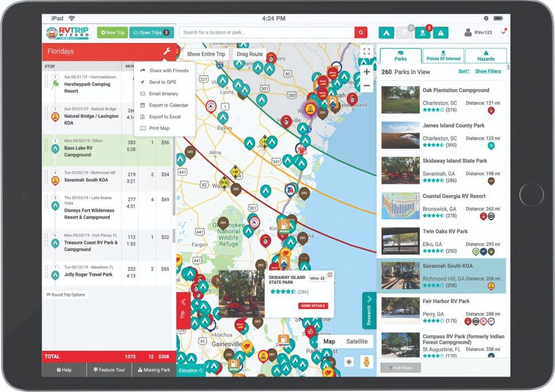
Task: Select Export to Calendar
Action: [165, 105]
